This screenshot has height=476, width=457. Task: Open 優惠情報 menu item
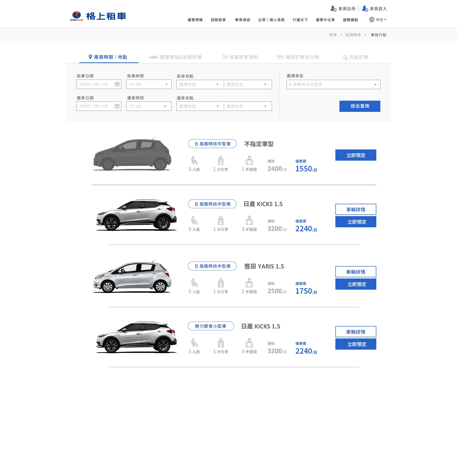point(195,20)
